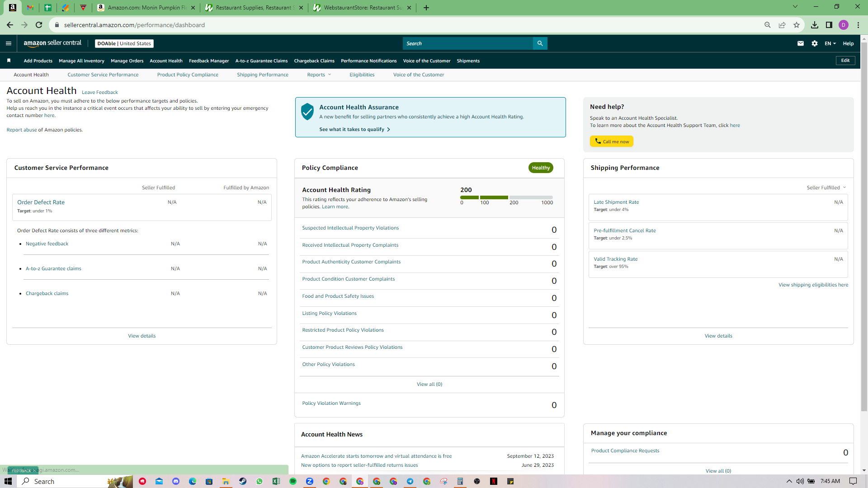The image size is (868, 488).
Task: Bookmark this page with the star icon
Action: (x=797, y=25)
